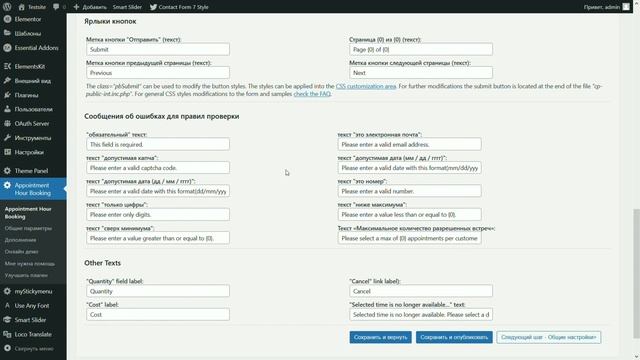Click the Cancel link label input
Screen dimensions: 640x360
420,291
